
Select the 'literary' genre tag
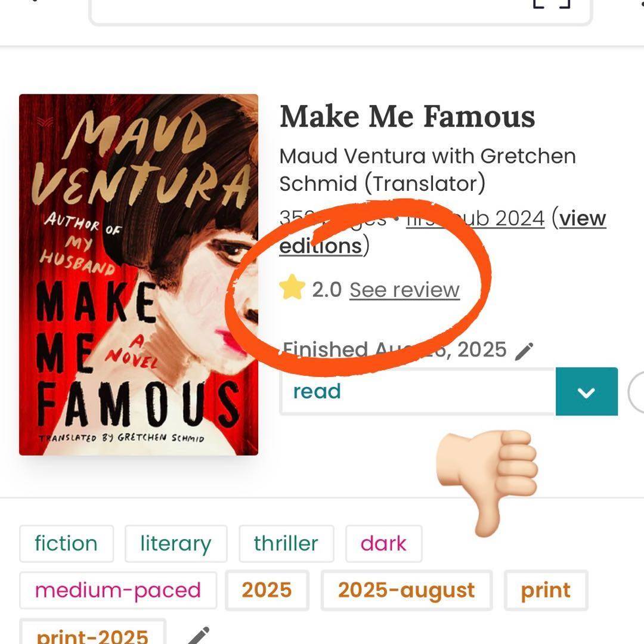coord(176,543)
